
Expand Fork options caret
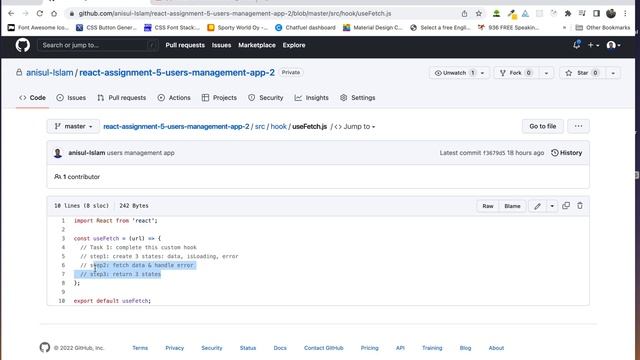(x=546, y=73)
